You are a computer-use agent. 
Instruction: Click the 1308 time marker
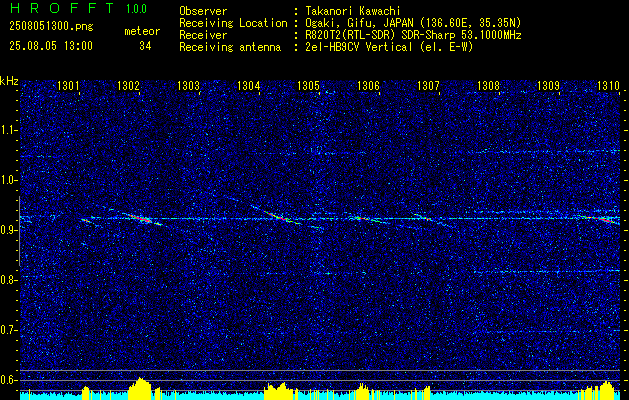488,85
